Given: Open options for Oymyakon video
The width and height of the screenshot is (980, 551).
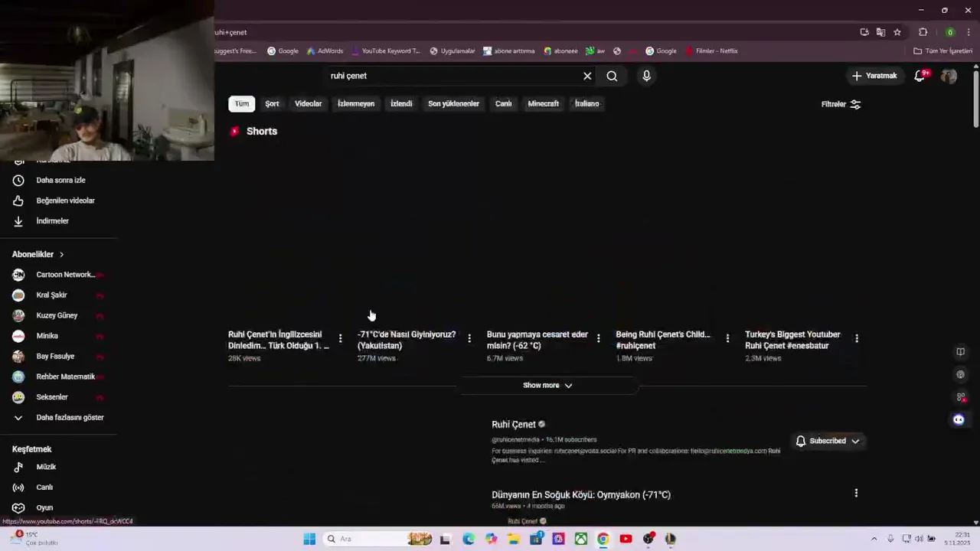Looking at the screenshot, I should click(x=856, y=494).
